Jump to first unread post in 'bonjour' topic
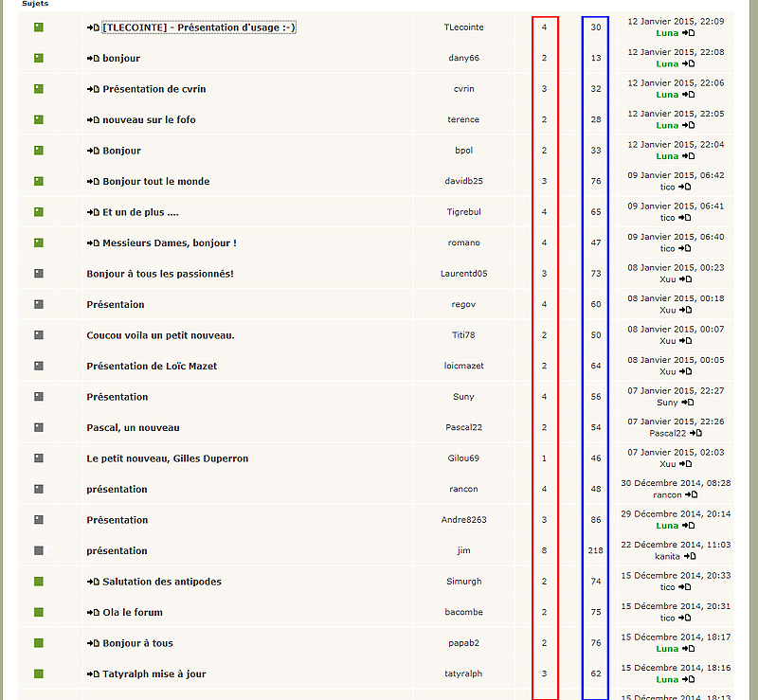The height and width of the screenshot is (700, 758). click(93, 59)
